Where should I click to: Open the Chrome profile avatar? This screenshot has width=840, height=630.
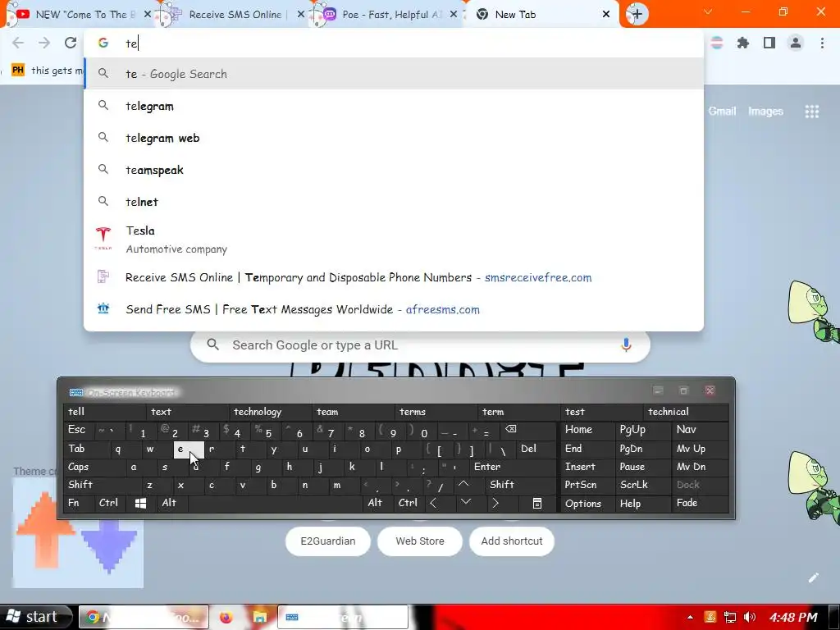click(796, 43)
